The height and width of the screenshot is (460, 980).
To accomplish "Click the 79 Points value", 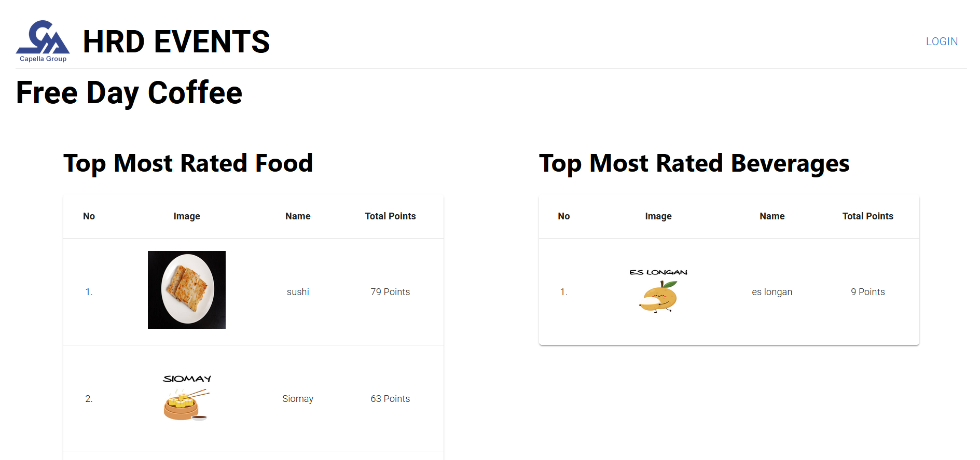I will [390, 292].
